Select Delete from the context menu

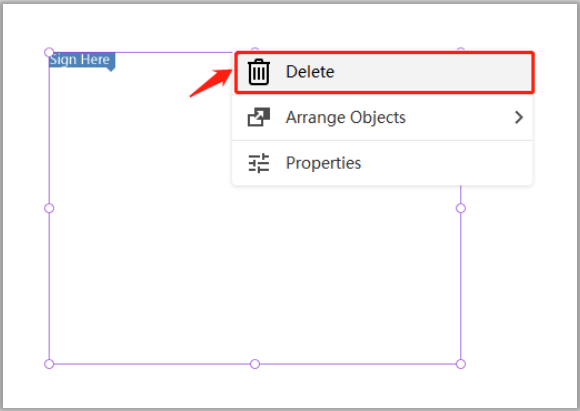point(384,72)
